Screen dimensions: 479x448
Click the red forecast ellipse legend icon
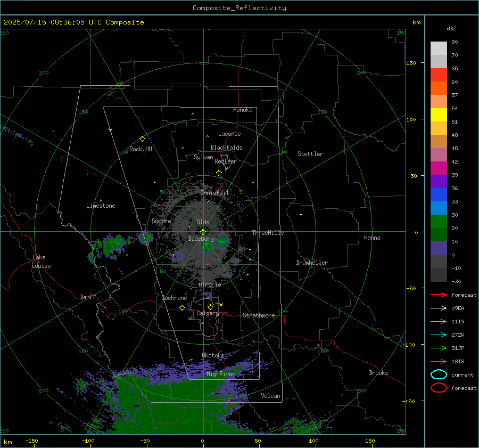[x=439, y=388]
